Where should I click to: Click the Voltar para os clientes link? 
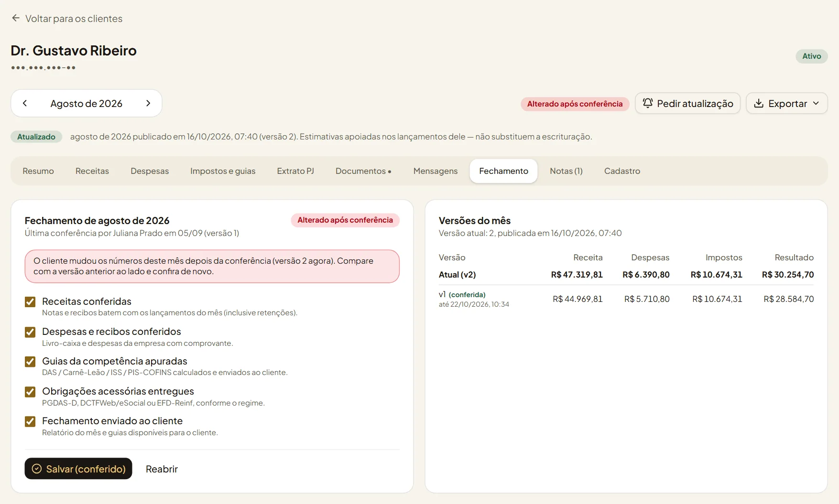67,19
